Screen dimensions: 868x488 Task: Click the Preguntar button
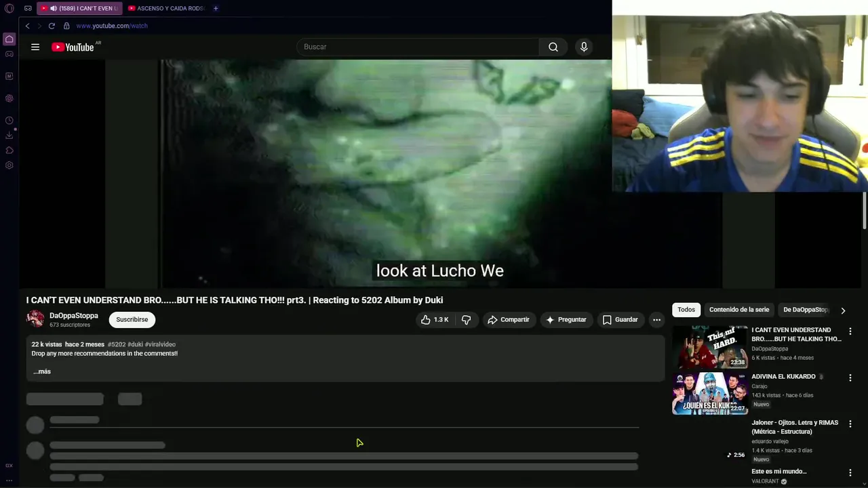tap(566, 320)
